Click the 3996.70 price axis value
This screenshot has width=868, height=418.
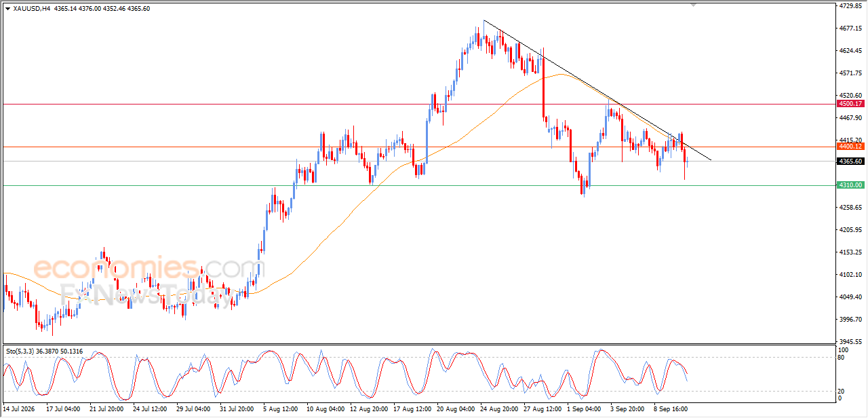tap(850, 320)
